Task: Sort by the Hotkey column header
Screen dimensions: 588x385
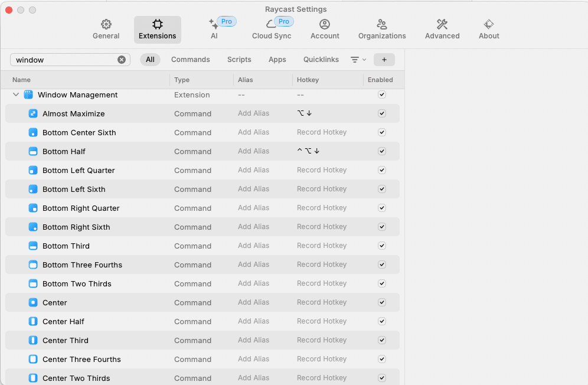Action: click(308, 80)
